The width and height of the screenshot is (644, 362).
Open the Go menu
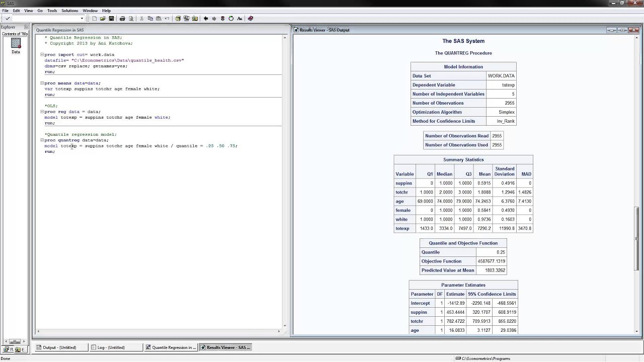pos(40,11)
